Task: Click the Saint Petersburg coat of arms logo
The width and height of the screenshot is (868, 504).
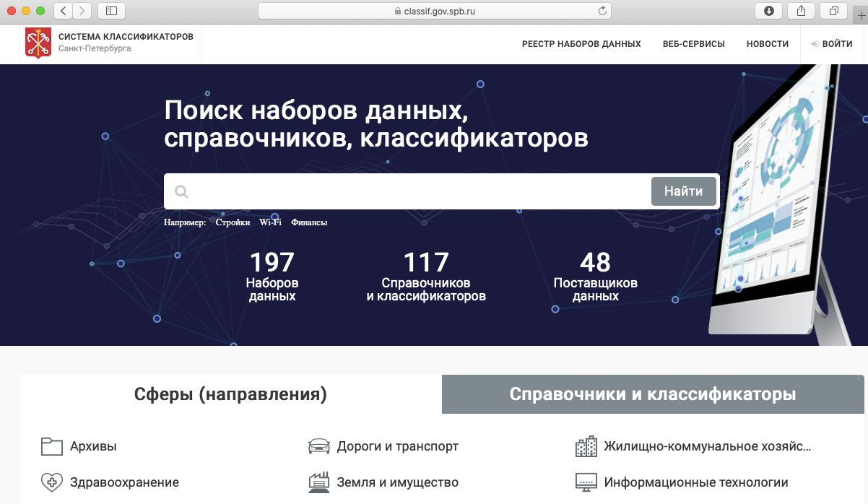Action: (38, 43)
